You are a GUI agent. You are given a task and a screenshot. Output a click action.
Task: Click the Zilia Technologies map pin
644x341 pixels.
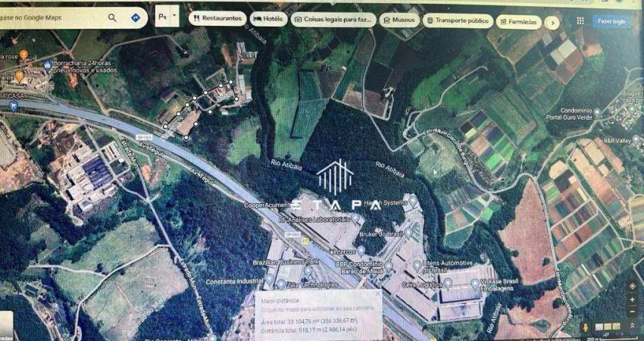[x=281, y=284]
